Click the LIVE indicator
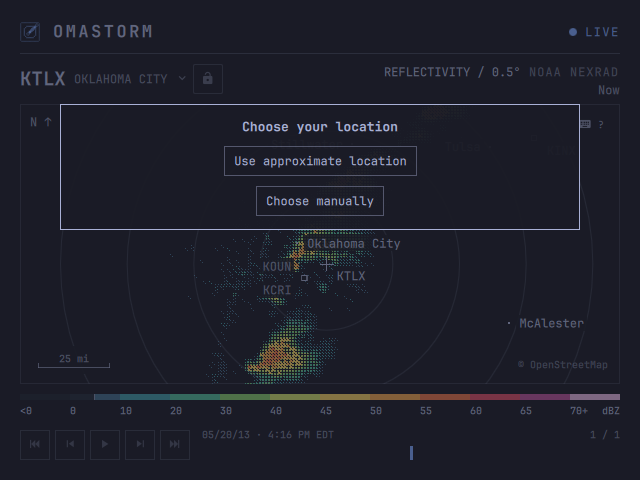 pyautogui.click(x=594, y=32)
